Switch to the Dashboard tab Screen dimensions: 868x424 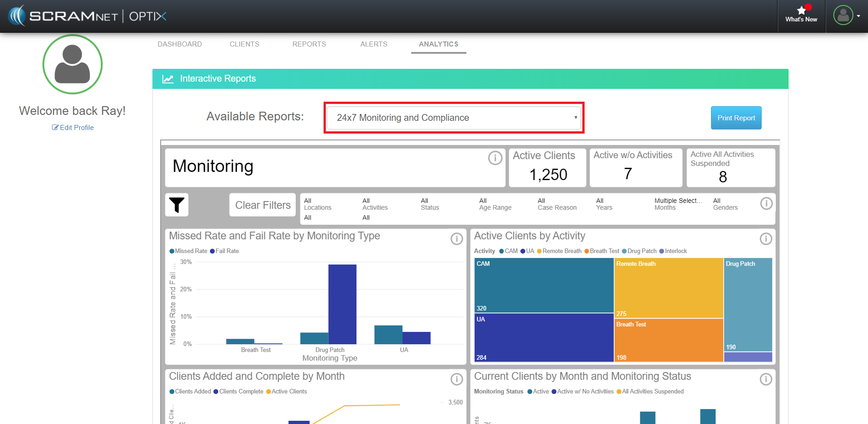pyautogui.click(x=180, y=44)
